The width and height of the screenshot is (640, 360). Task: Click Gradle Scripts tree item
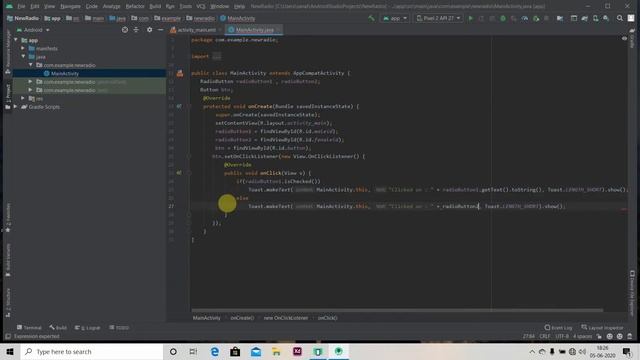tap(44, 107)
